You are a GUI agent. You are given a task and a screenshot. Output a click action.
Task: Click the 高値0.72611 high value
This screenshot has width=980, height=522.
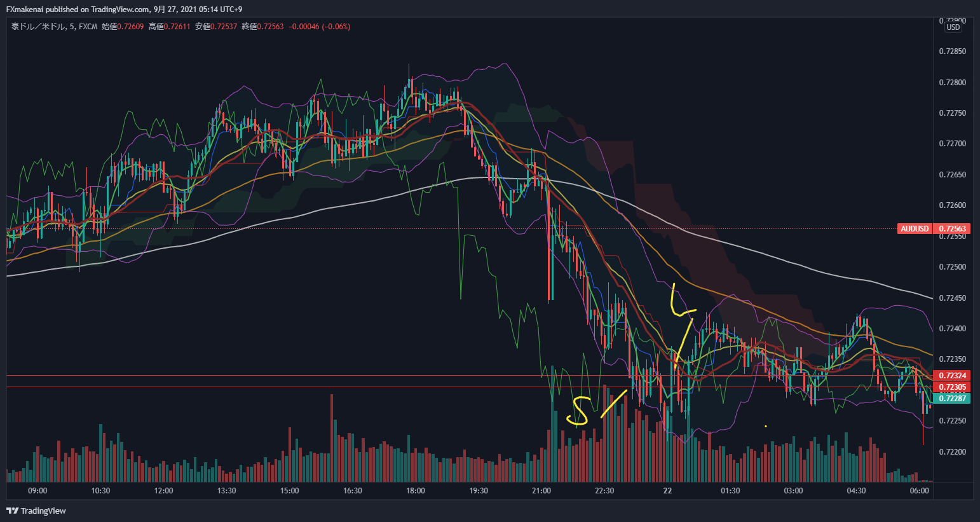pos(169,27)
